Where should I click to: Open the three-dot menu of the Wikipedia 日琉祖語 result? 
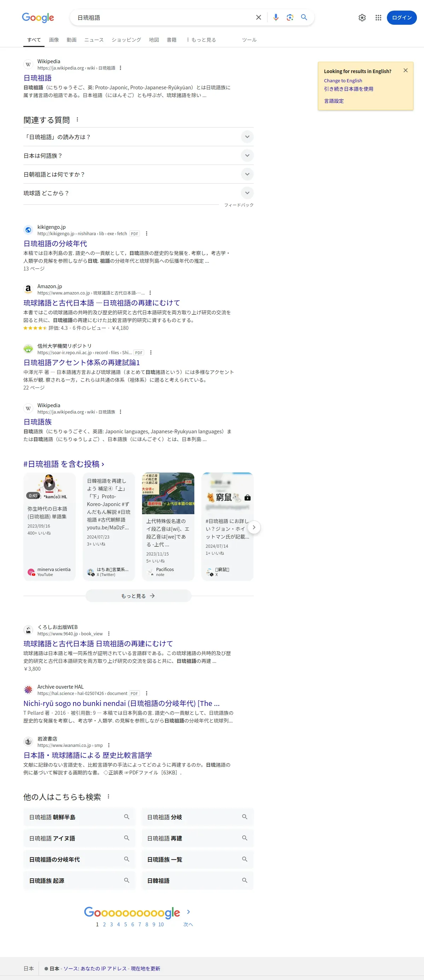pos(120,68)
